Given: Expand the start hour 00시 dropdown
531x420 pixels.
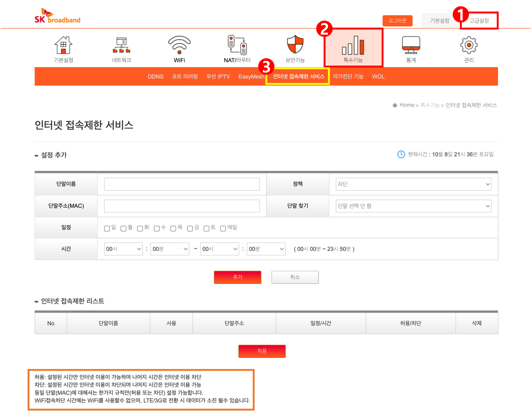Looking at the screenshot, I should [x=123, y=249].
